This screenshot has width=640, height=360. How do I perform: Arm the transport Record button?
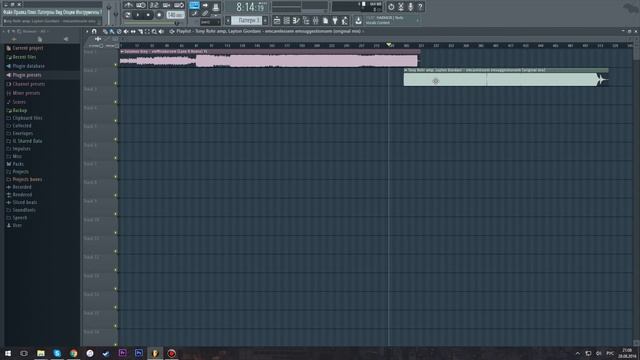pyautogui.click(x=159, y=15)
